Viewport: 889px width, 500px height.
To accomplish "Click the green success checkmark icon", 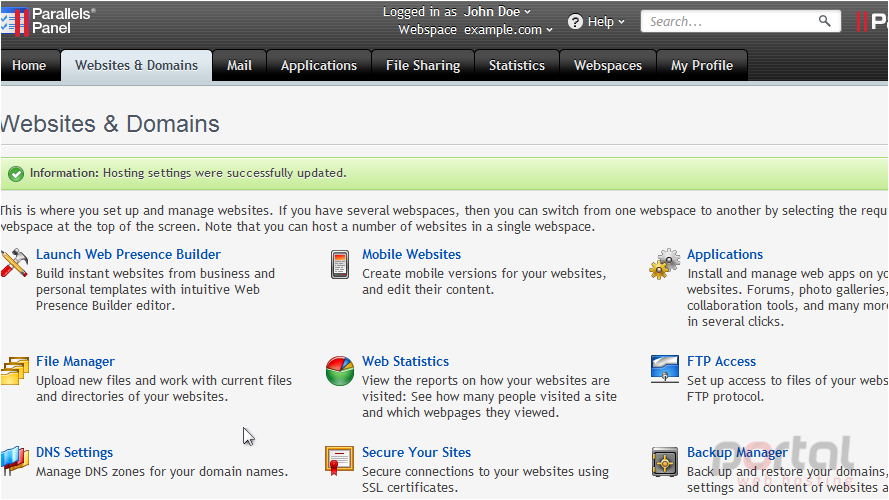I will pyautogui.click(x=16, y=173).
